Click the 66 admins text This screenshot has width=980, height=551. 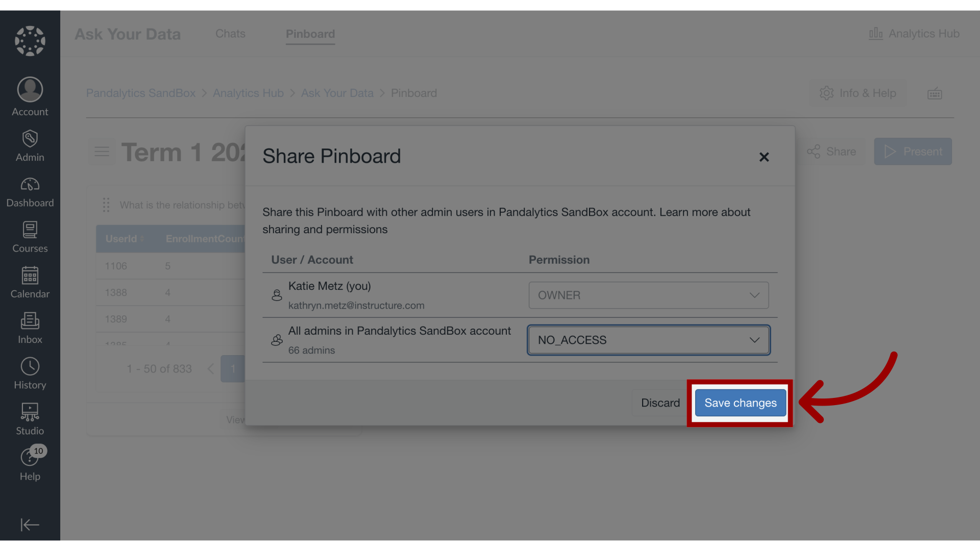click(311, 350)
